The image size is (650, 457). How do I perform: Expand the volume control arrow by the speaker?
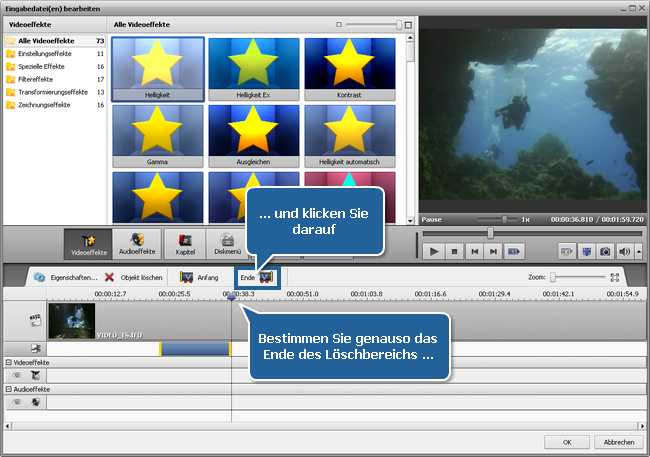pyautogui.click(x=636, y=252)
